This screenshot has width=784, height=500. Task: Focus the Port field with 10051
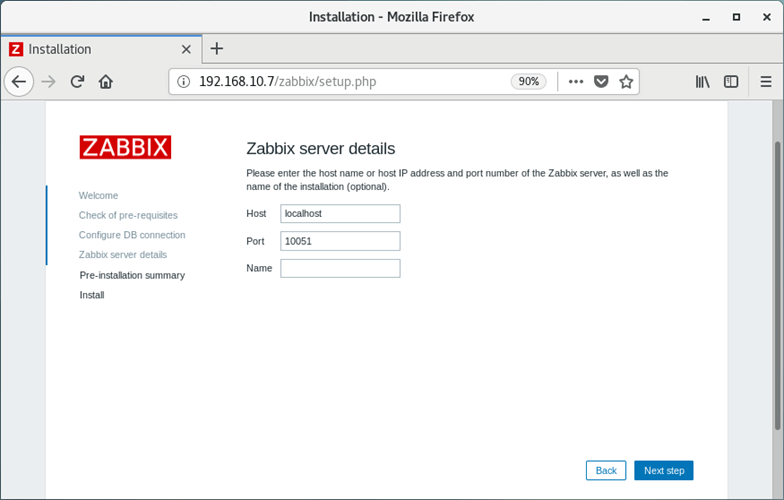pos(340,241)
